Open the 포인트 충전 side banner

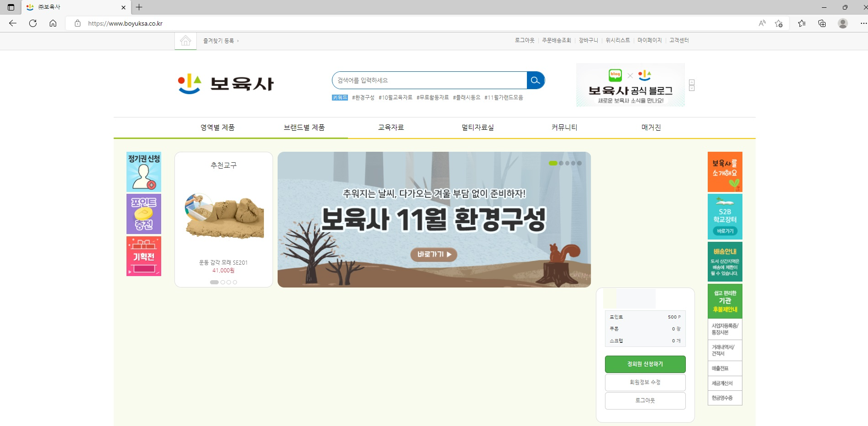(x=144, y=214)
